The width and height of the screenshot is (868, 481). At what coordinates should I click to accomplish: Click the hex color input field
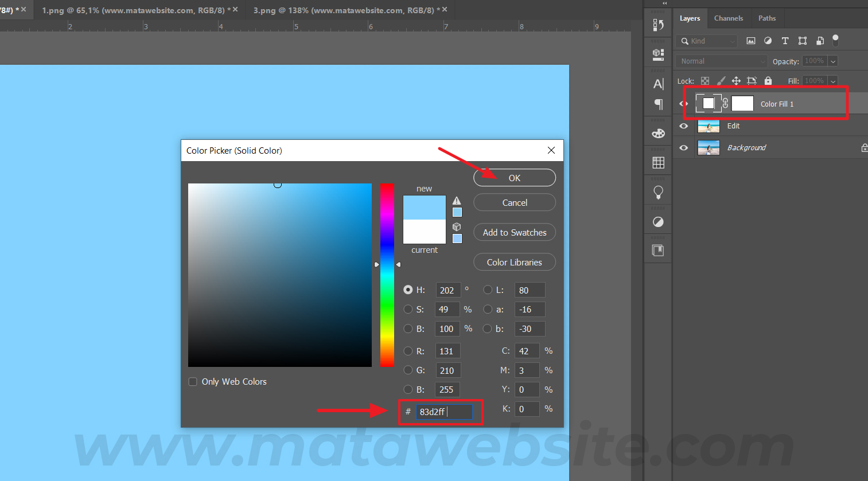pyautogui.click(x=443, y=412)
